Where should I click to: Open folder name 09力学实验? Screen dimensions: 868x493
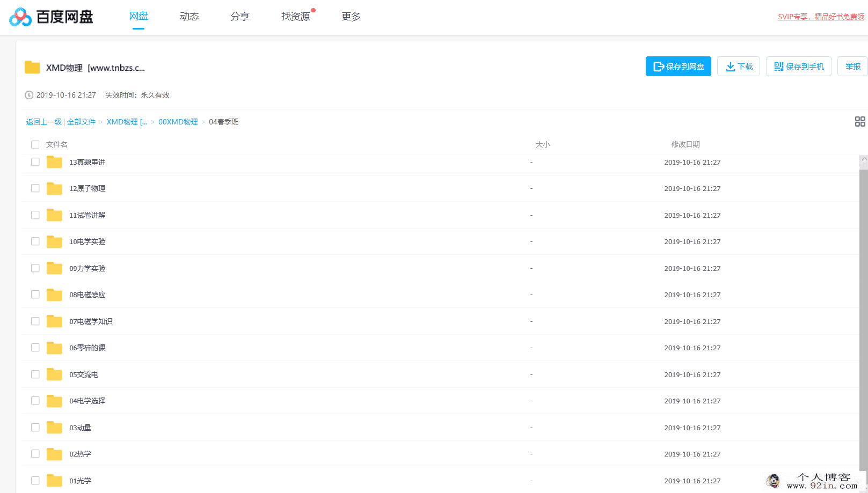[x=87, y=268]
